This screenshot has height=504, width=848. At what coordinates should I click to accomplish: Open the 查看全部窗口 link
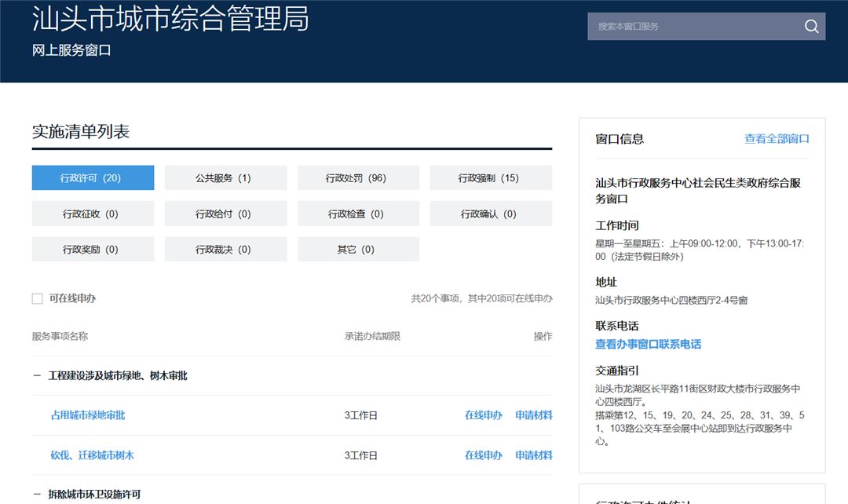(x=777, y=139)
